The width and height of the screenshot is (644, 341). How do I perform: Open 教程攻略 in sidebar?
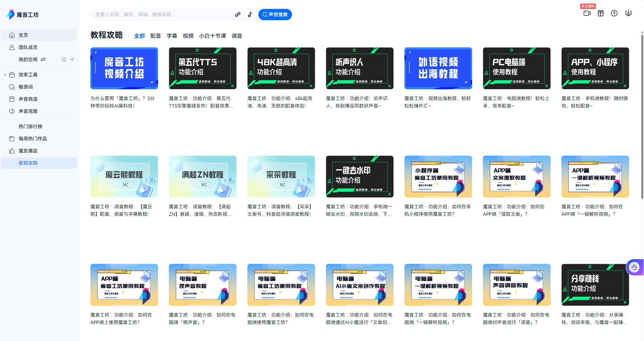[x=39, y=163]
